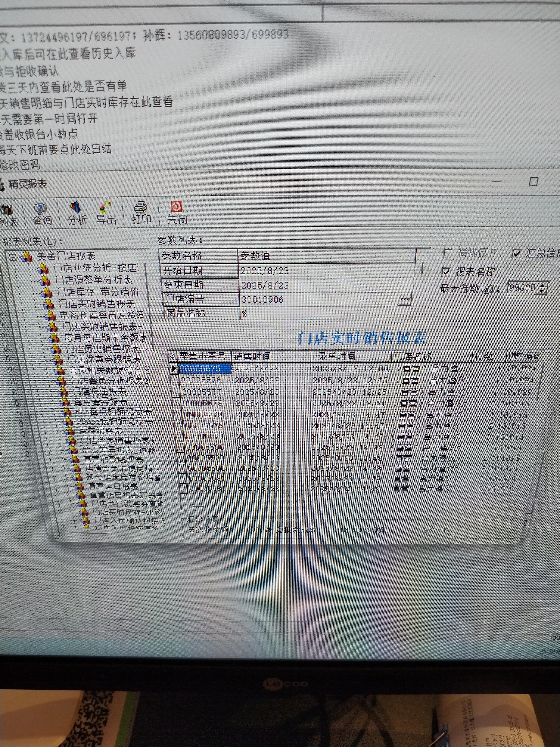Uncheck the 报表名称 checkbox
This screenshot has height=747, width=560.
click(446, 272)
